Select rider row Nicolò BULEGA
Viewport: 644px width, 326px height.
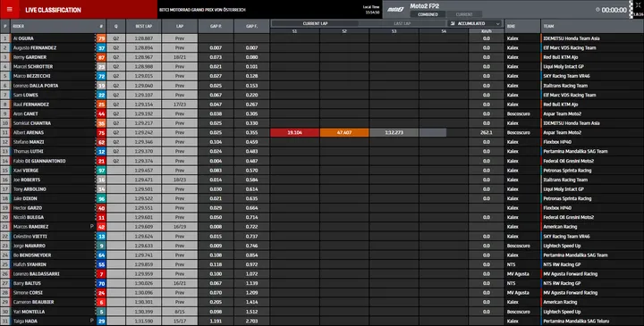pos(322,217)
